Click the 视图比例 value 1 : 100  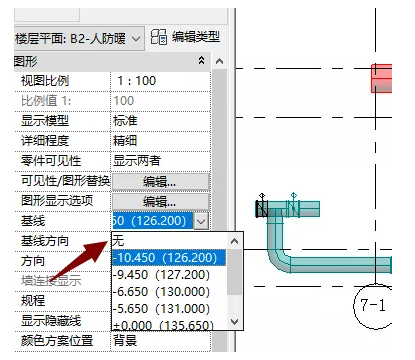pyautogui.click(x=161, y=81)
